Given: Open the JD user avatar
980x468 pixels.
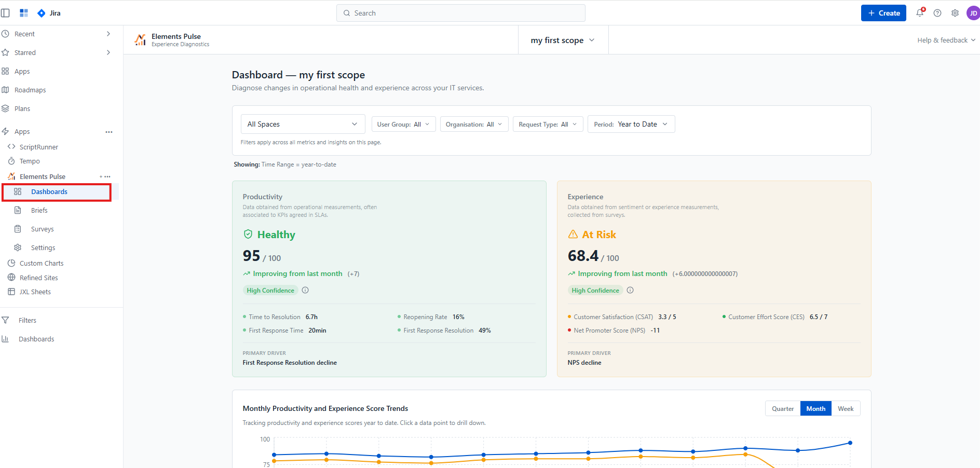Looking at the screenshot, I should 973,13.
